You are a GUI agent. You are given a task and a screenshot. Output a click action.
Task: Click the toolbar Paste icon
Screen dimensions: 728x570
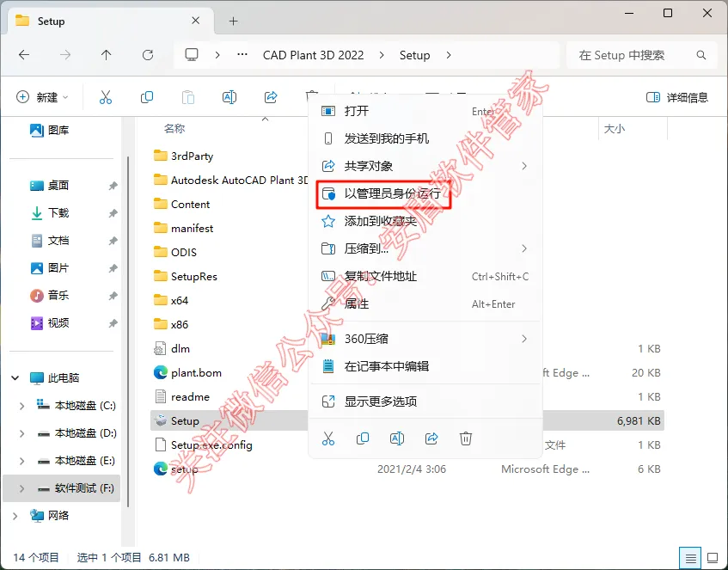(x=188, y=97)
